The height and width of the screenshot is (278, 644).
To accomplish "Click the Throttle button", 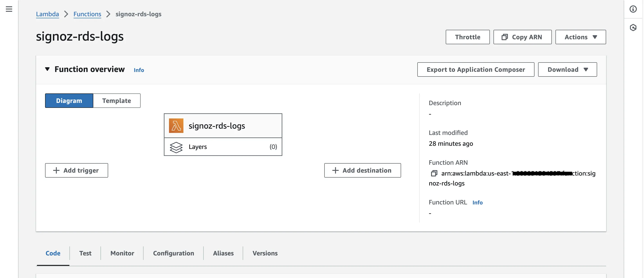I will pyautogui.click(x=468, y=37).
